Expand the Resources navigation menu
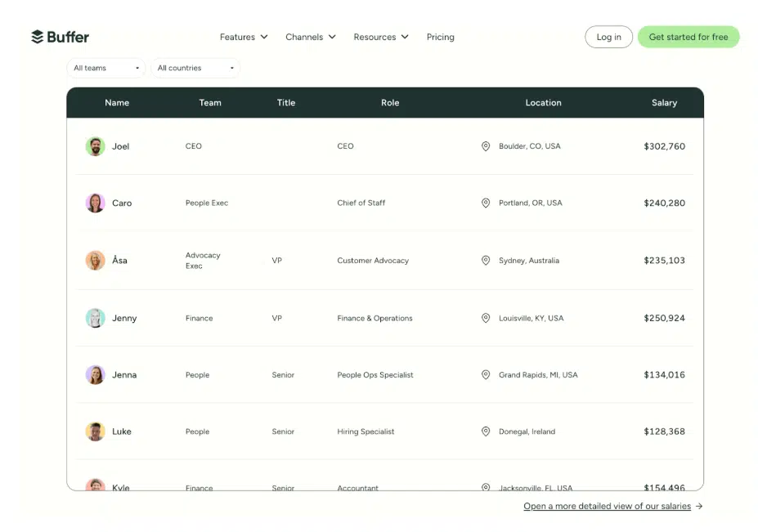 381,37
